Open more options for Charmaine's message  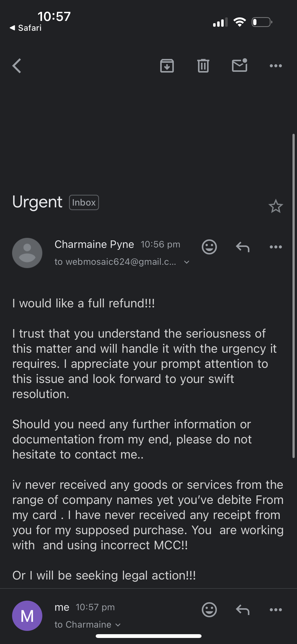[276, 247]
